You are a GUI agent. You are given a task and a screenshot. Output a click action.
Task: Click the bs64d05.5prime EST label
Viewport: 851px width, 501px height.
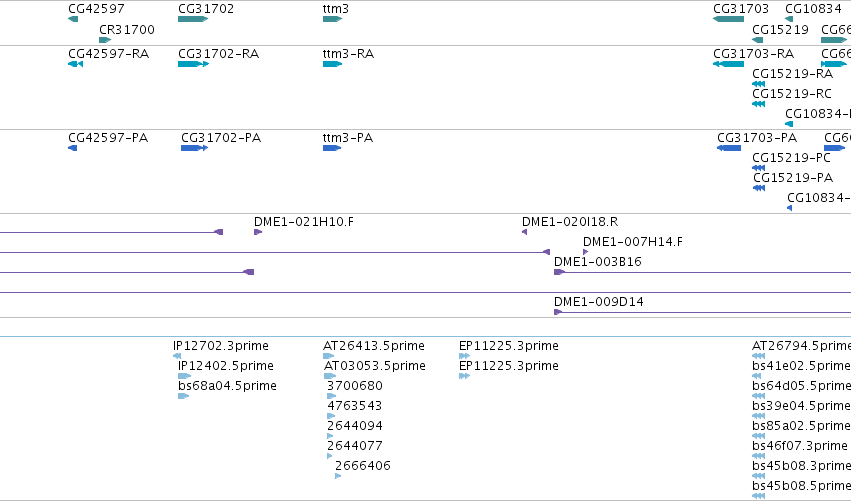click(x=801, y=386)
